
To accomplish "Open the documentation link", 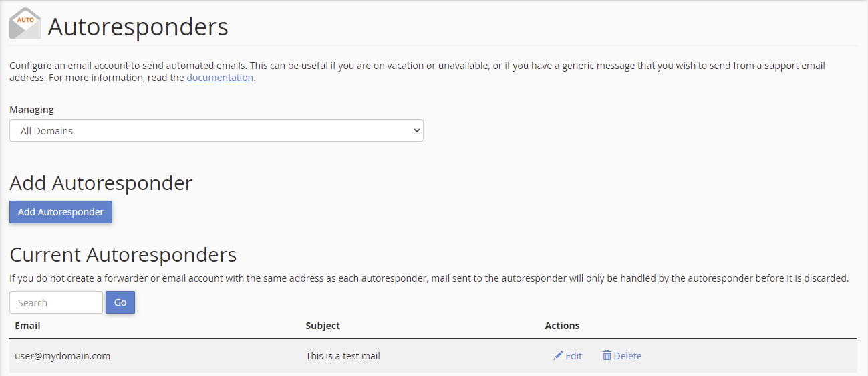I will (x=220, y=78).
